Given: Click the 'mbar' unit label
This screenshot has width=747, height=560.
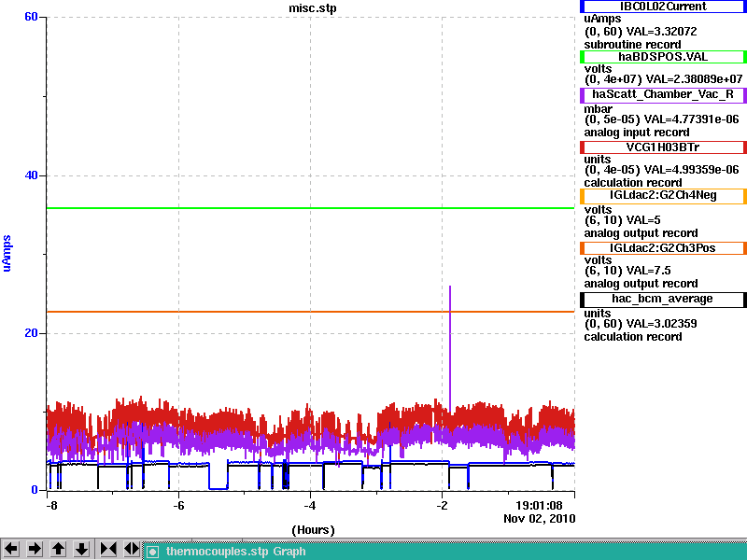Looking at the screenshot, I should tap(598, 109).
